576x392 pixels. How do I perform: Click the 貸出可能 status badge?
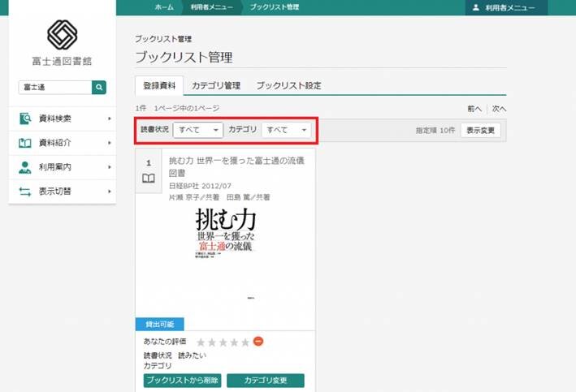[160, 324]
